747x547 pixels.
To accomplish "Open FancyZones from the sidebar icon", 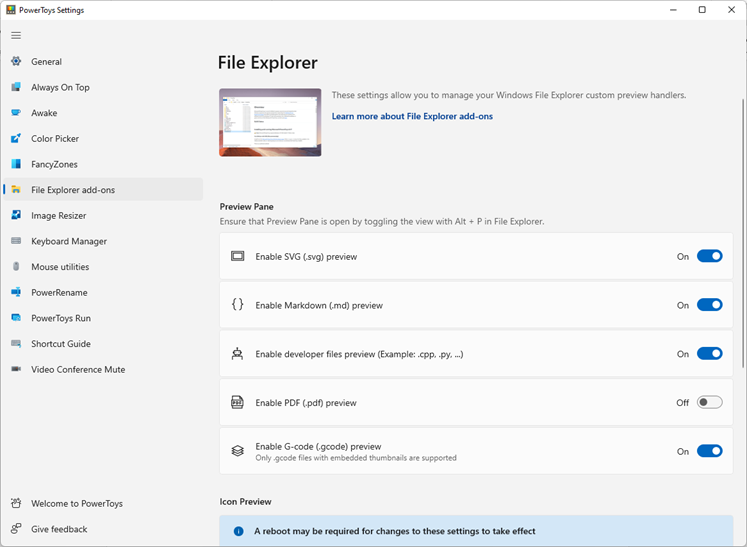I will click(x=16, y=164).
